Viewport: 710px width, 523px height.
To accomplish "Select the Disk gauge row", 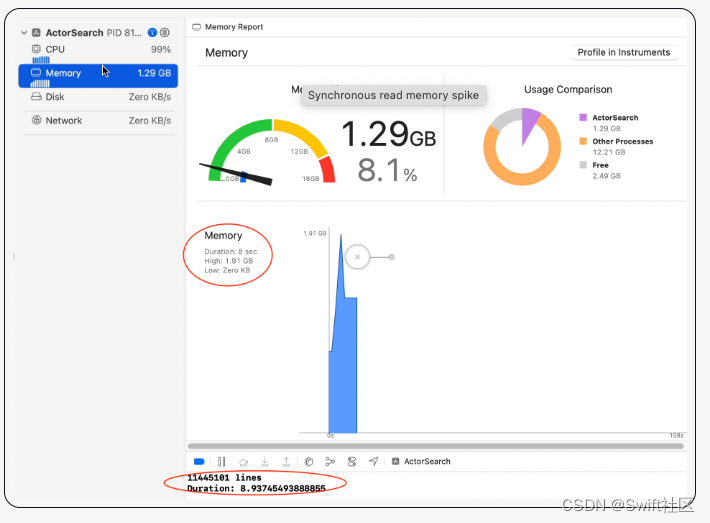I will [x=98, y=97].
